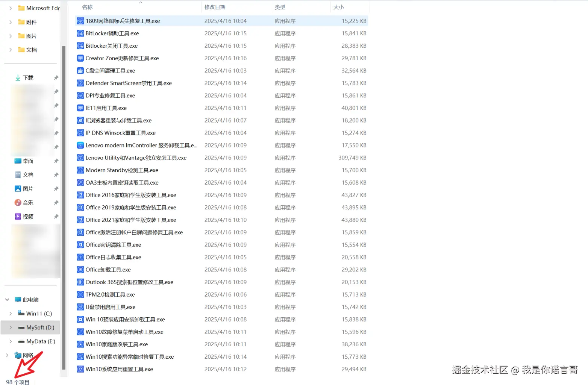Click the 视频 video icon in sidebar
This screenshot has height=385, width=588.
click(x=18, y=217)
